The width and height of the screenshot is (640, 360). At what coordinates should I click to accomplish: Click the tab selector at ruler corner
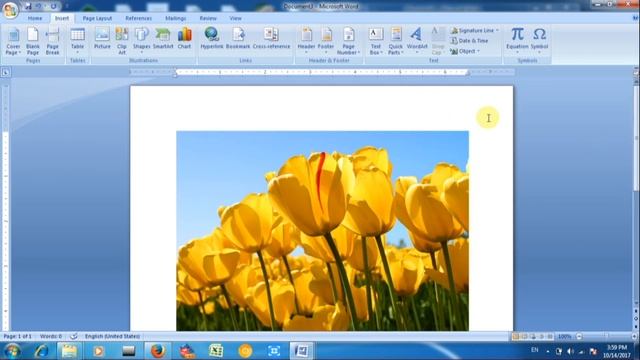(6, 72)
